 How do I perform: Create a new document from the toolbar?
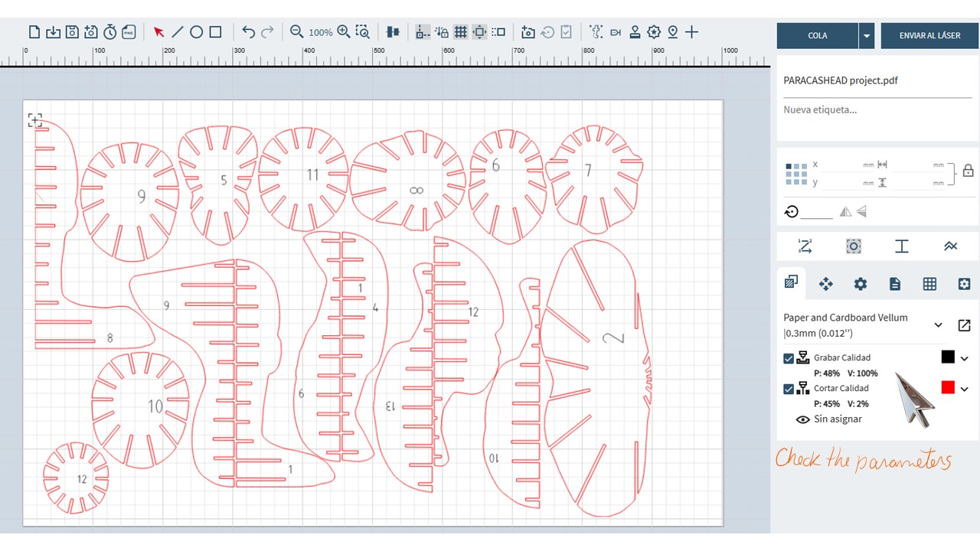34,32
